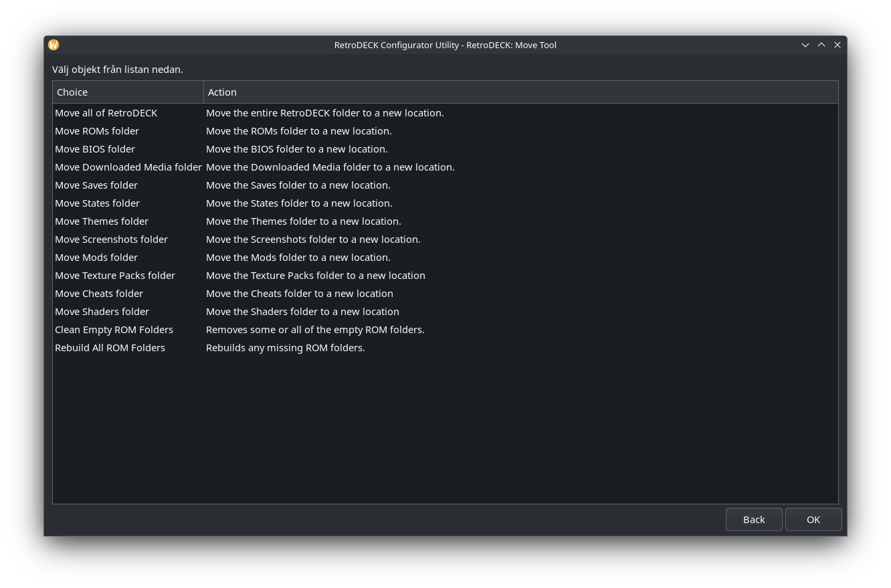Select Move Saves folder option
Screen dimensions: 891x588
click(x=96, y=185)
